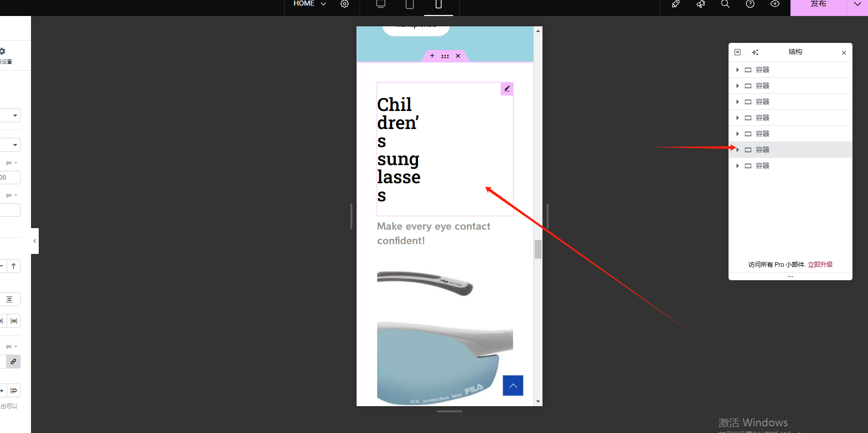Select the highlighted sixth 容器 item

click(x=763, y=150)
